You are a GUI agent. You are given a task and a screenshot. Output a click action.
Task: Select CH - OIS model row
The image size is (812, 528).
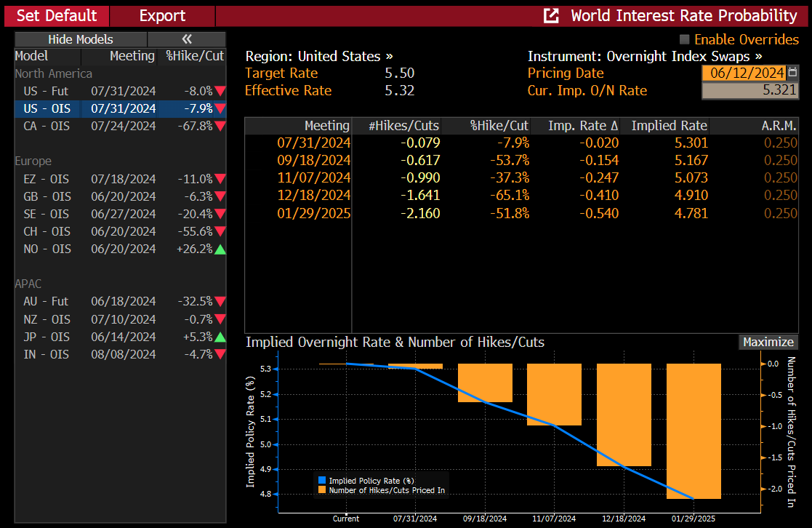(120, 231)
